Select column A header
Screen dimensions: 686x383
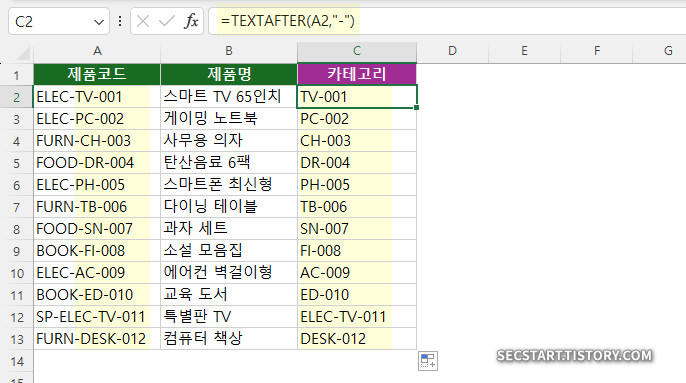(x=97, y=51)
